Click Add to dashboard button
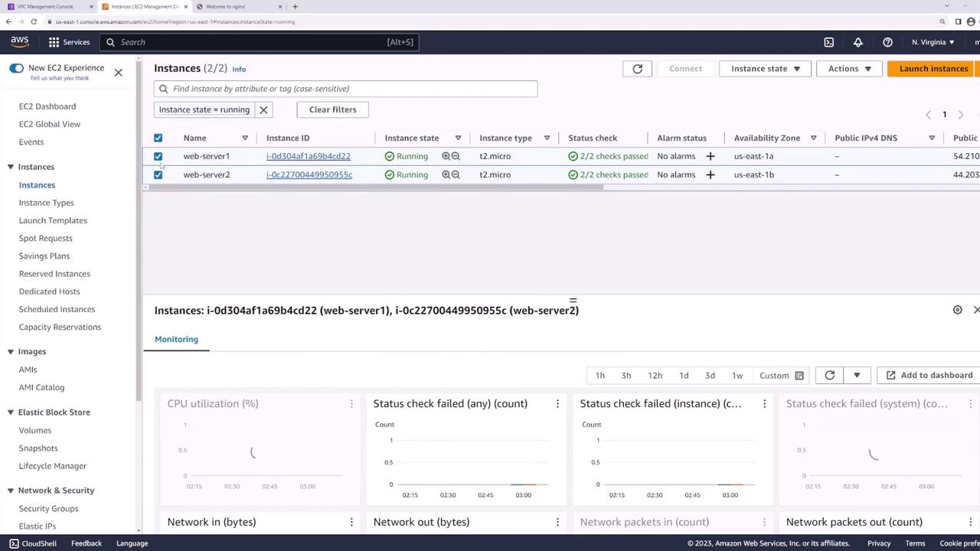Image resolution: width=980 pixels, height=551 pixels. point(929,375)
